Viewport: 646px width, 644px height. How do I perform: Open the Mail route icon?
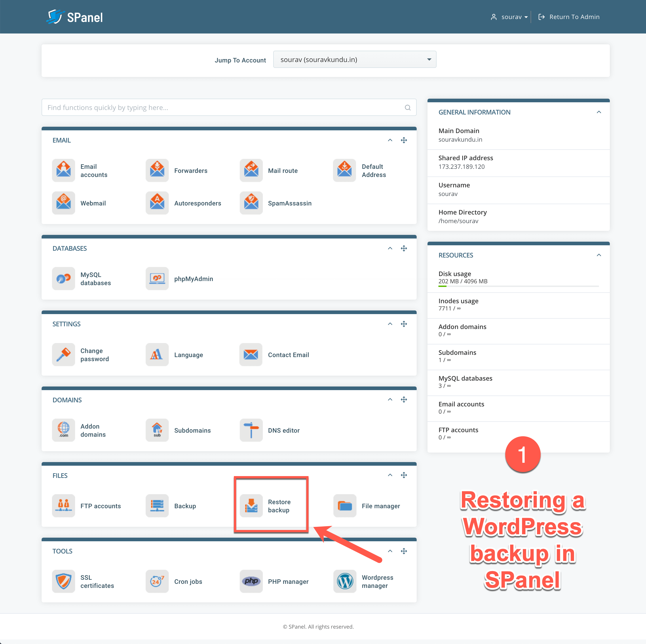(x=251, y=171)
